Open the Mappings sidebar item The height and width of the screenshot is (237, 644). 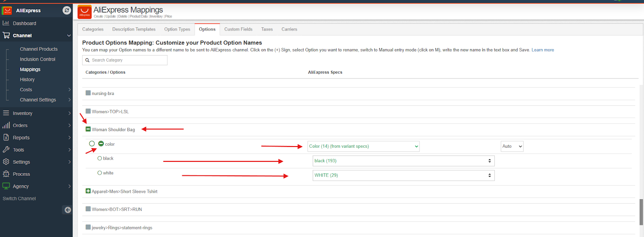tap(30, 70)
